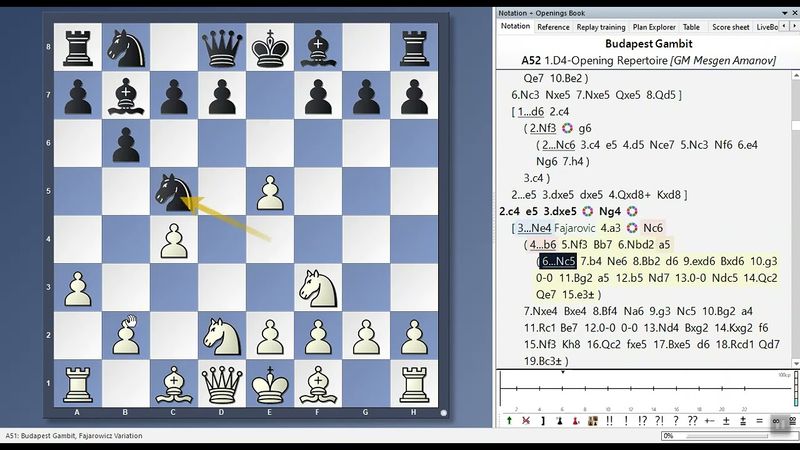The width and height of the screenshot is (800, 450).
Task: Click the green up-arrow promote variation icon
Action: point(510,421)
